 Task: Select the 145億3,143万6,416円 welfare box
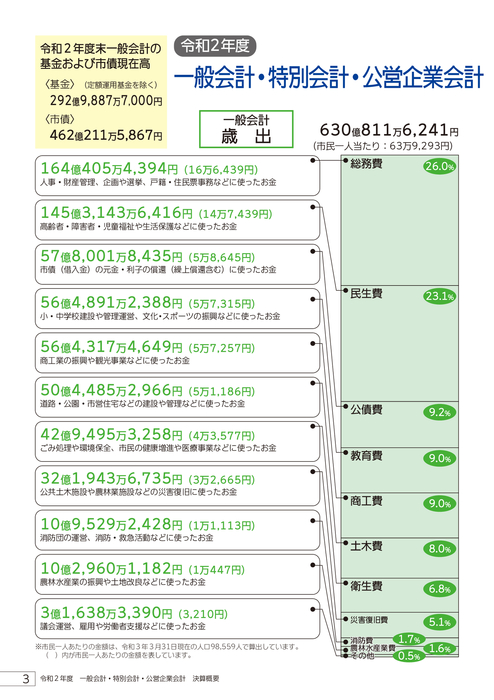178,220
